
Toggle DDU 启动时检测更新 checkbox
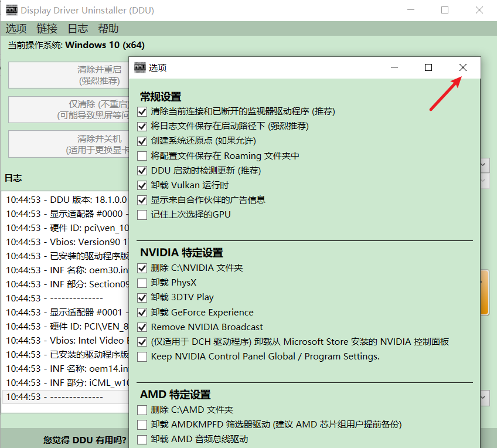[x=142, y=171]
